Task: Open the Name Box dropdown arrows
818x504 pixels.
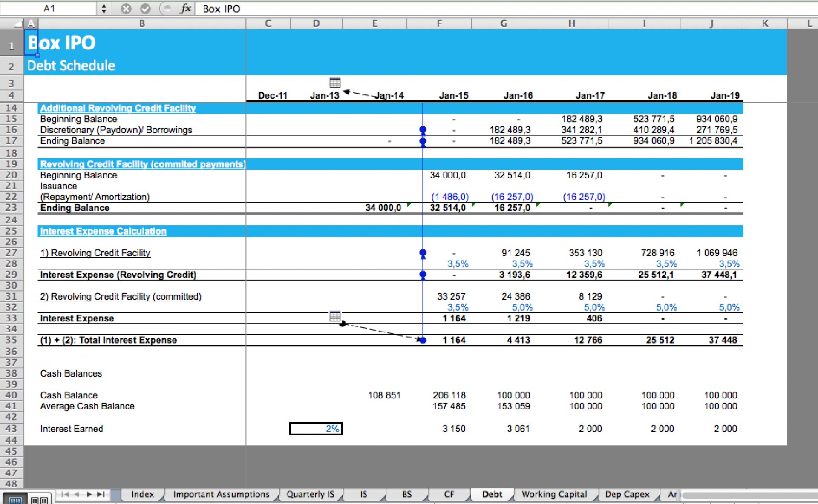Action: [104, 9]
